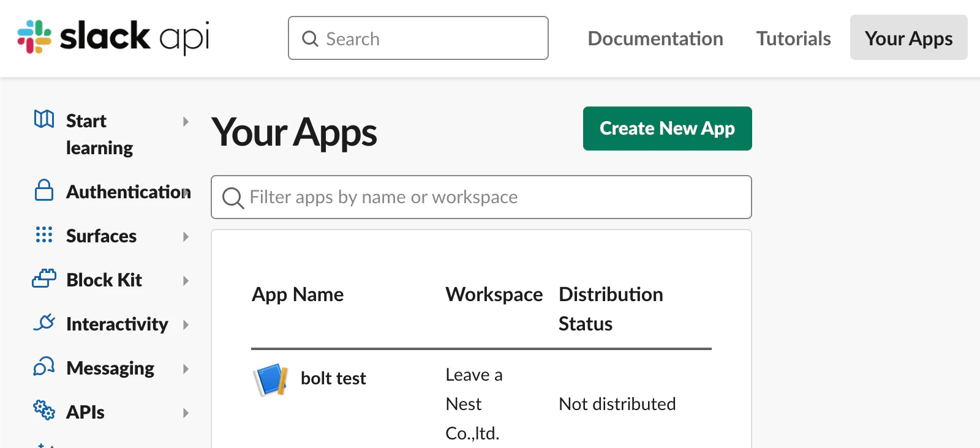
Task: Expand the Messaging section arrow
Action: tap(186, 368)
